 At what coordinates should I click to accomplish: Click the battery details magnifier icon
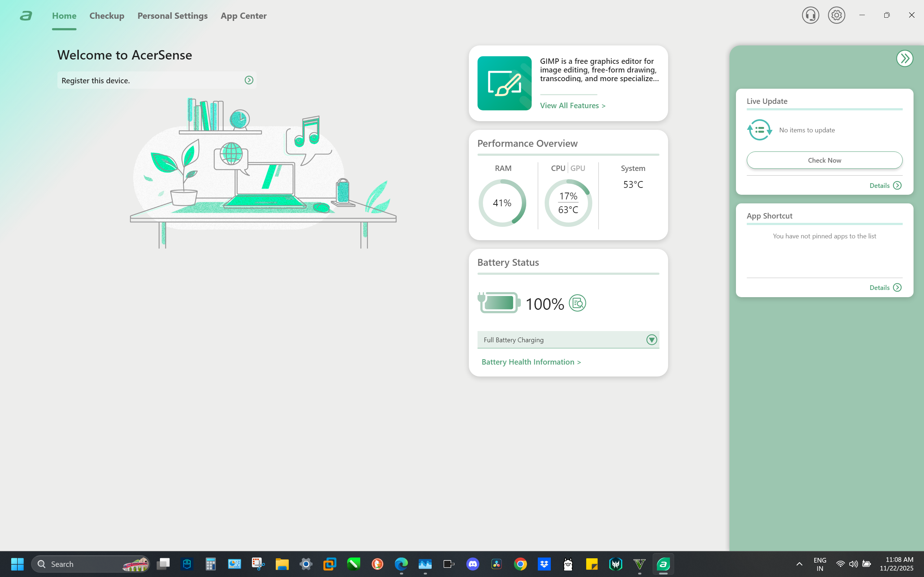point(577,303)
